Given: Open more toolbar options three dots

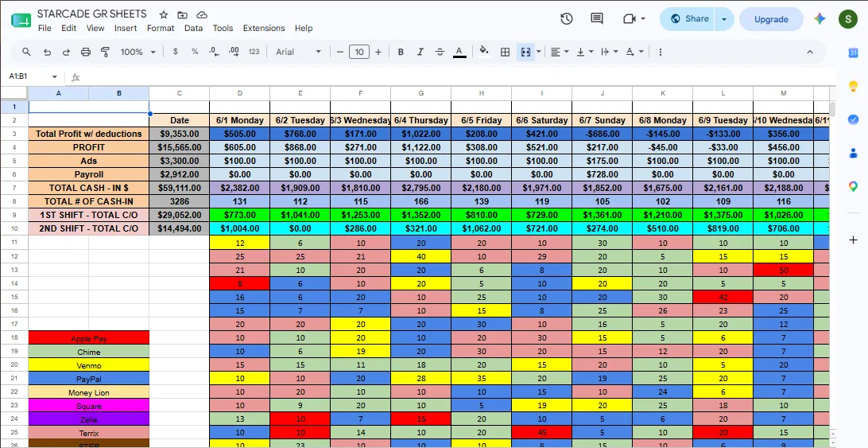Looking at the screenshot, I should click(x=660, y=52).
